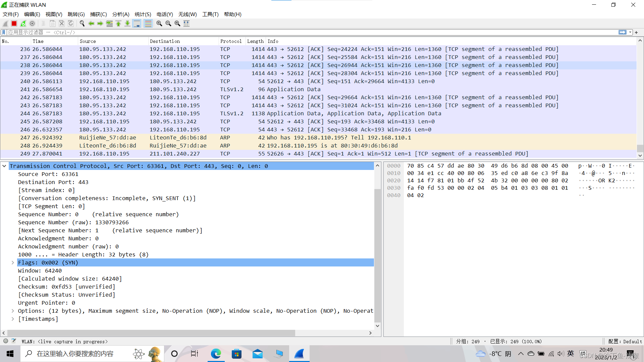Open the 分析(A) menu
The height and width of the screenshot is (362, 644).
click(121, 14)
